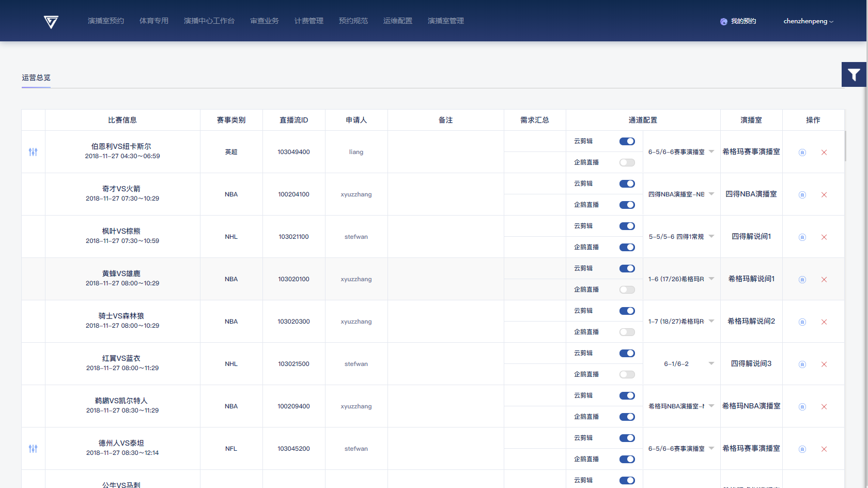Viewport: 868px width, 488px height.
Task: Toggle 云剪辑 switch for 公牛VS马刺
Action: (627, 480)
